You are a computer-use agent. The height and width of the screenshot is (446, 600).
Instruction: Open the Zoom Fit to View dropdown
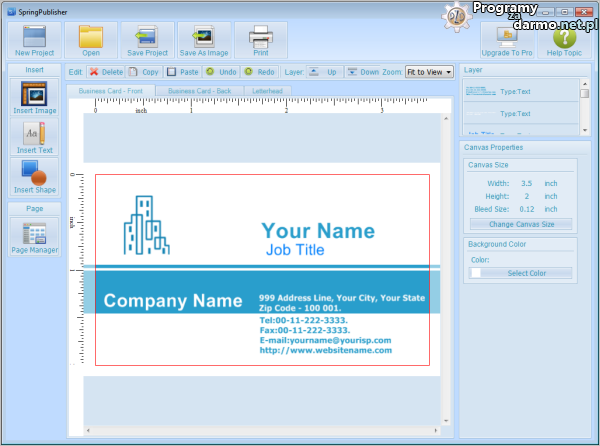tap(430, 72)
